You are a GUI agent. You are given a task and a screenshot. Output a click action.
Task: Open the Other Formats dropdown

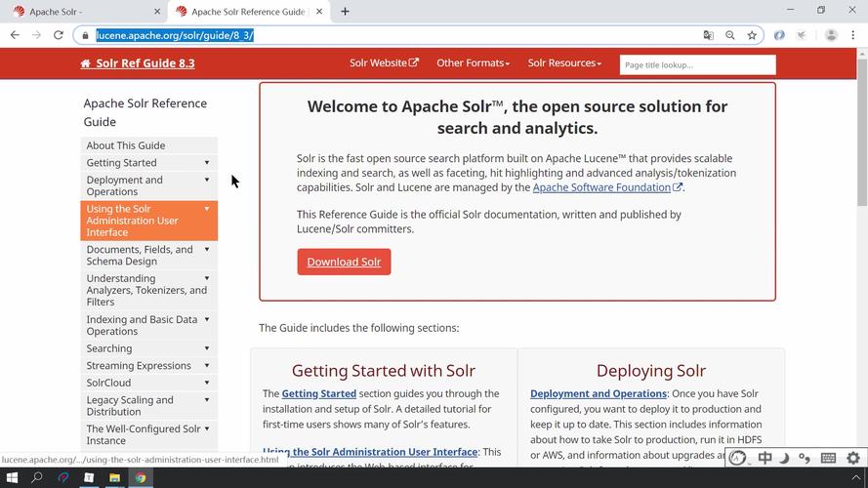tap(473, 63)
